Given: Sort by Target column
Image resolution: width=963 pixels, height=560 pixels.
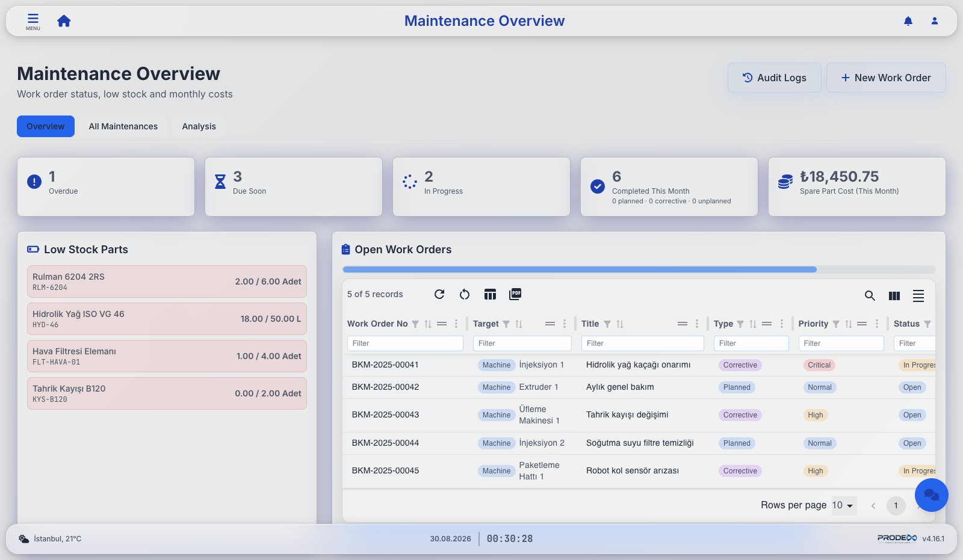Looking at the screenshot, I should pyautogui.click(x=519, y=324).
